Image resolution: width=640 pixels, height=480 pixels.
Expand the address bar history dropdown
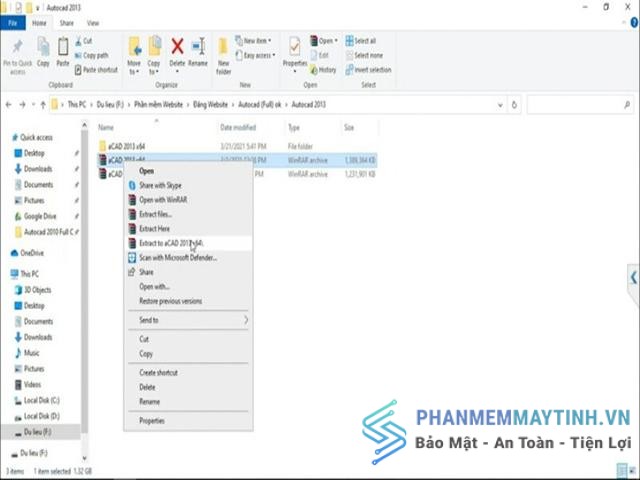500,105
